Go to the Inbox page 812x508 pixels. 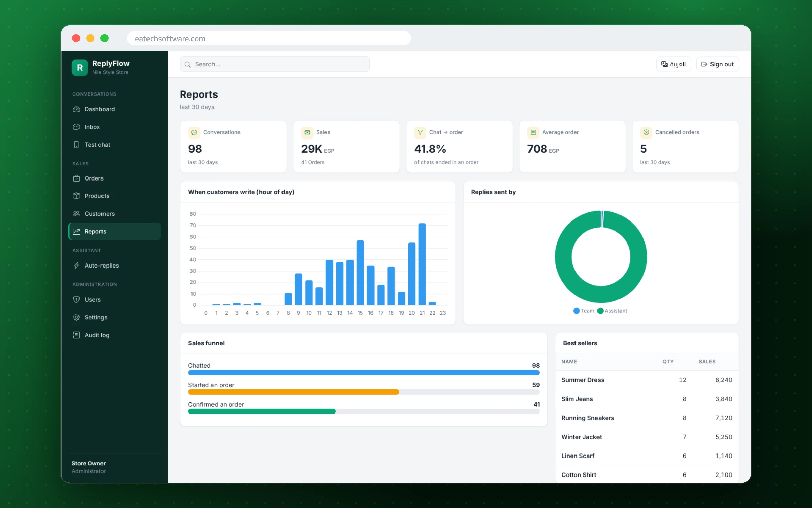[x=115, y=127]
